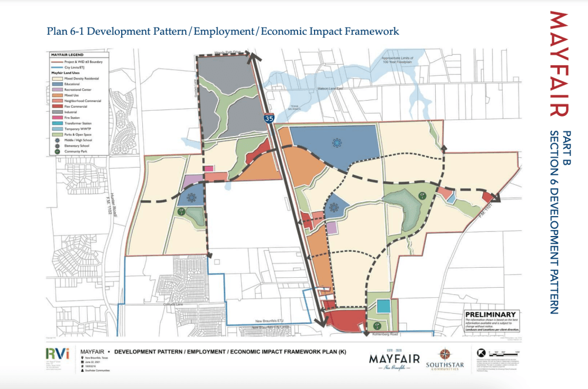Click the Conrads Lane label

(x=173, y=304)
